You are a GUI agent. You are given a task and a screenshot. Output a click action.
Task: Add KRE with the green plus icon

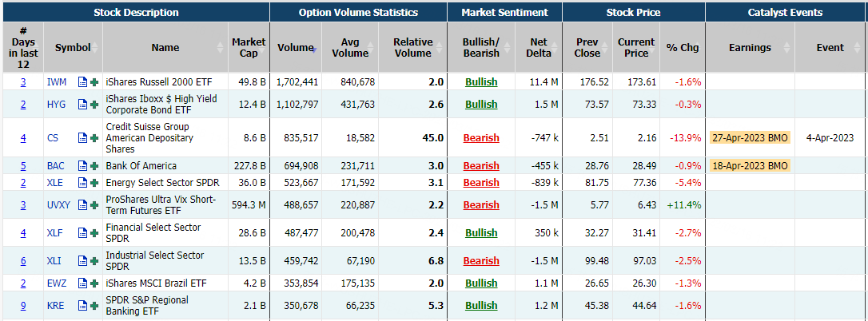click(94, 306)
